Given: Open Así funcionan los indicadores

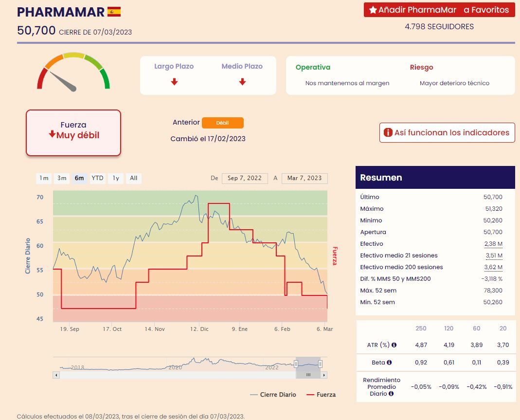Looking at the screenshot, I should click(x=447, y=133).
